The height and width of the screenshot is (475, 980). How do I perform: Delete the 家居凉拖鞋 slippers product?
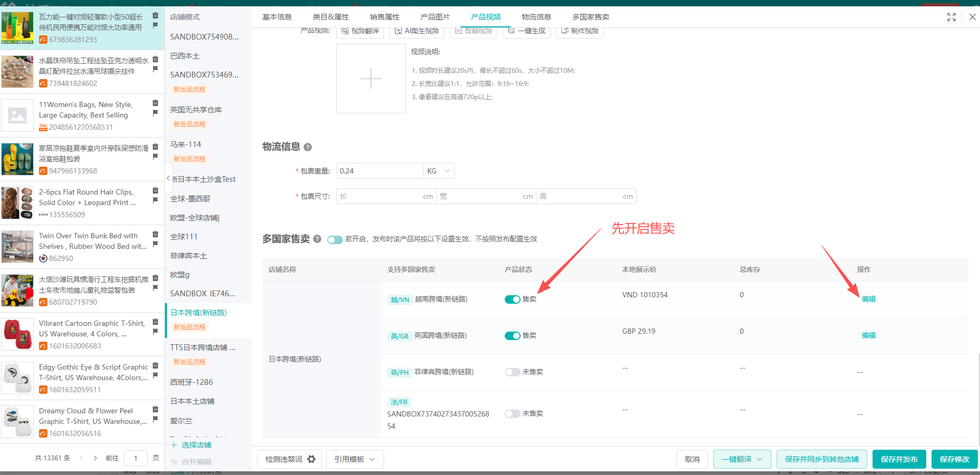pos(155,147)
